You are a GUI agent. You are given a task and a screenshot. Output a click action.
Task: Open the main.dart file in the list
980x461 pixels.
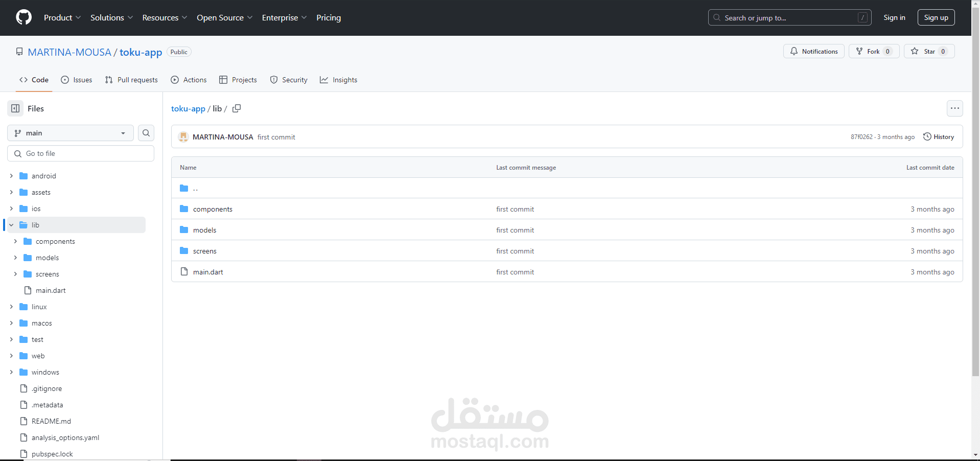pos(208,272)
